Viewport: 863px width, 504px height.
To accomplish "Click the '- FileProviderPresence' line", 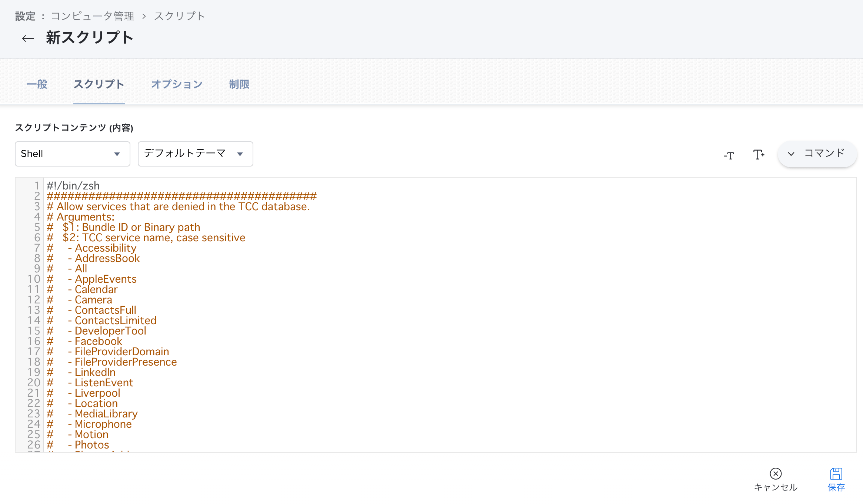I will pos(112,362).
